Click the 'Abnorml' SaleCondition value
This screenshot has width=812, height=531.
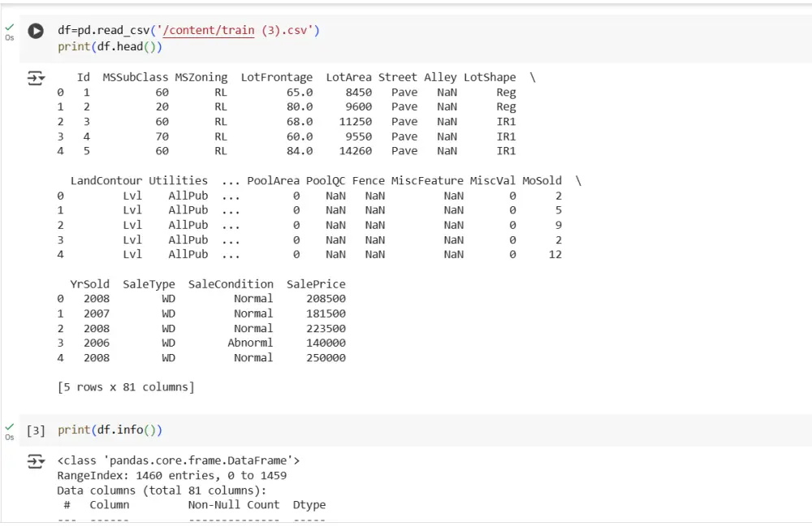click(250, 343)
